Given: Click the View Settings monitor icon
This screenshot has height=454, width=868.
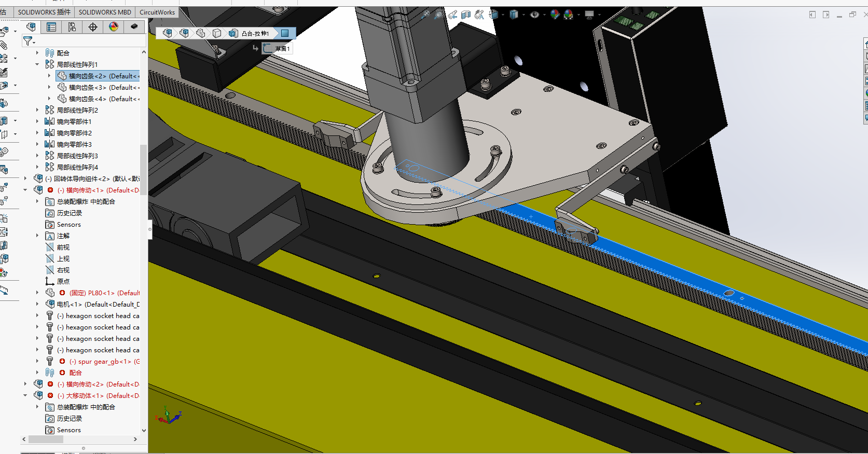Looking at the screenshot, I should [x=589, y=15].
